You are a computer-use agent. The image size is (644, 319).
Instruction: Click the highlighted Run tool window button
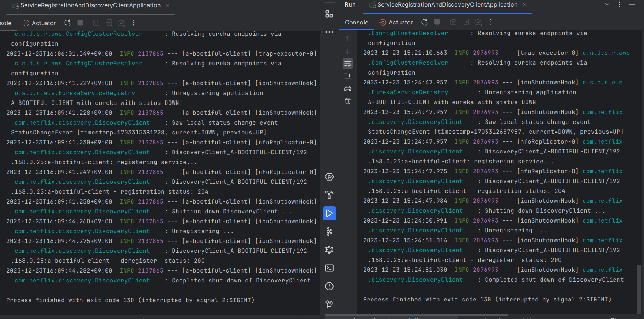pos(329,213)
